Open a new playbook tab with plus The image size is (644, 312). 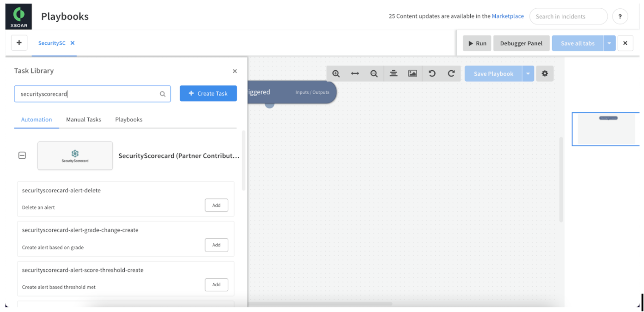tap(19, 43)
